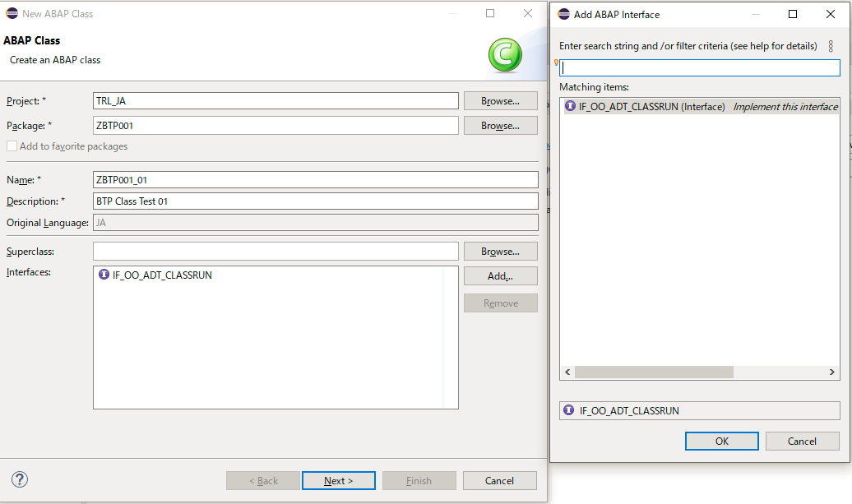Open wizard help via the question mark icon
Screen dimensions: 852x504
(x=19, y=479)
